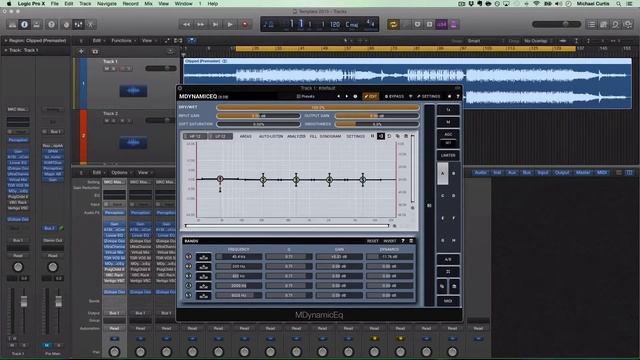The width and height of the screenshot is (640, 360).
Task: Toggle Cycle mode yellow button
Action: pyautogui.click(x=393, y=24)
